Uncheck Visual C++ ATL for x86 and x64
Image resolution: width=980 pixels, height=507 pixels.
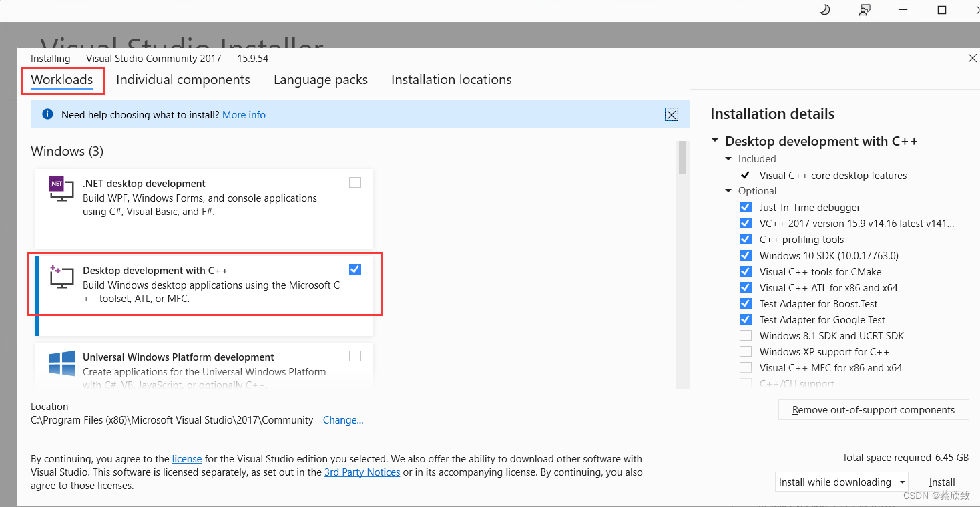click(x=746, y=287)
